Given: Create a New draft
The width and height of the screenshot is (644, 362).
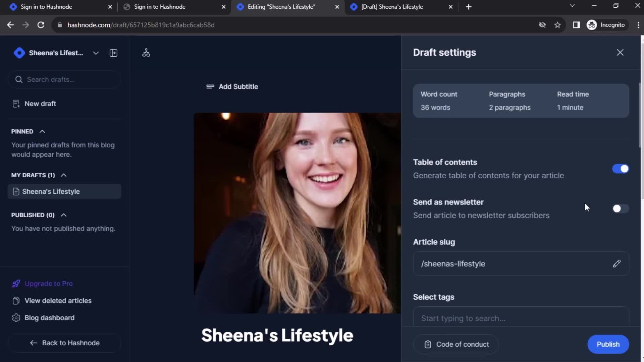Looking at the screenshot, I should point(34,104).
